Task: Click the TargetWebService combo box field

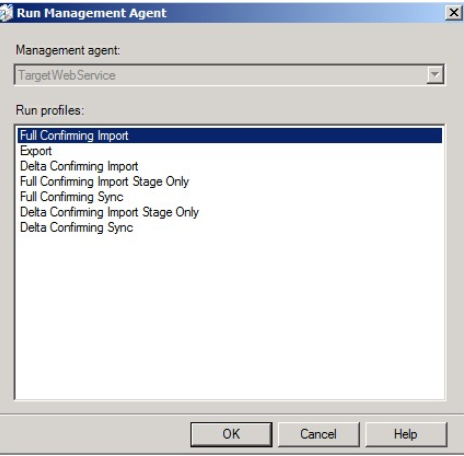Action: (x=229, y=75)
